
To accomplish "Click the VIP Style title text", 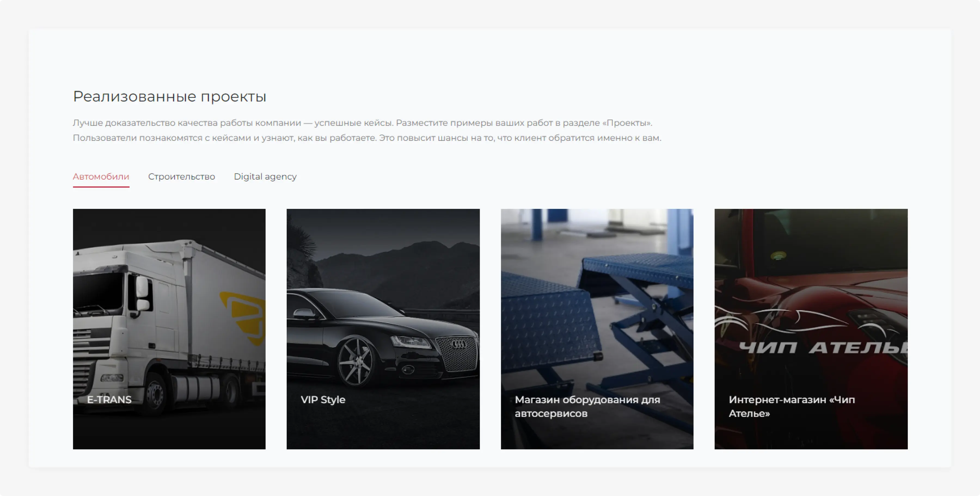I will (323, 400).
